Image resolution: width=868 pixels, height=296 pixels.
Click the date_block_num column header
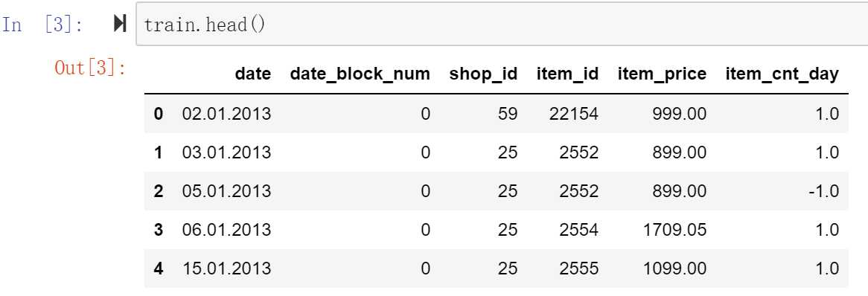[x=360, y=74]
